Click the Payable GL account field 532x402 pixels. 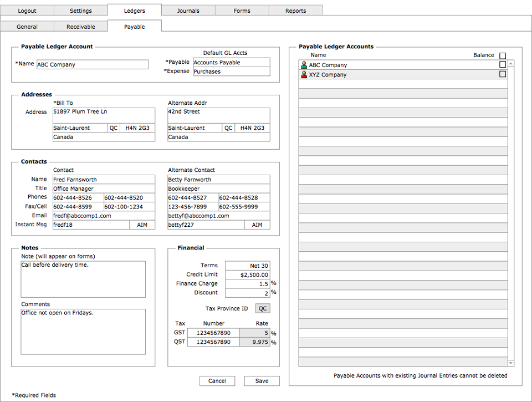coord(232,63)
